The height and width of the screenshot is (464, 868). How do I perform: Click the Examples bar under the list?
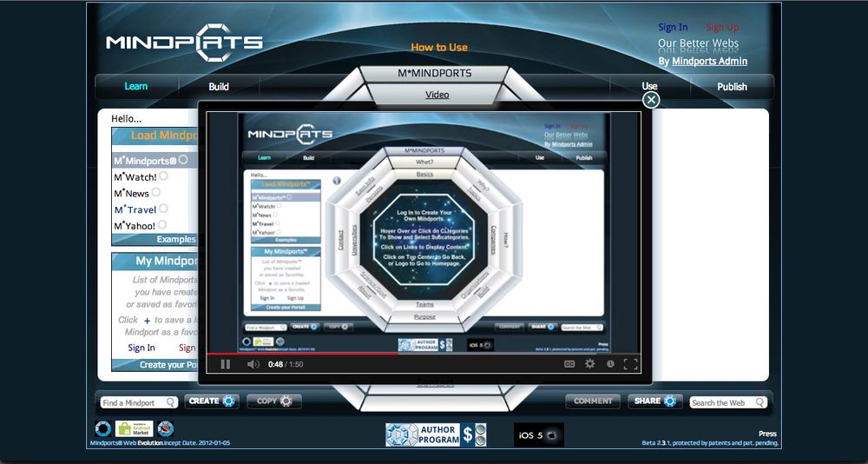click(x=155, y=240)
